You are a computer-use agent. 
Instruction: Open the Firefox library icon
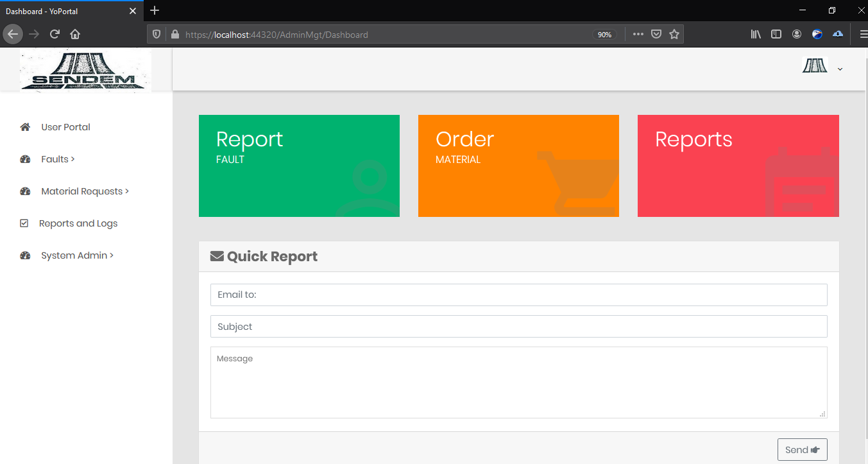coord(756,35)
